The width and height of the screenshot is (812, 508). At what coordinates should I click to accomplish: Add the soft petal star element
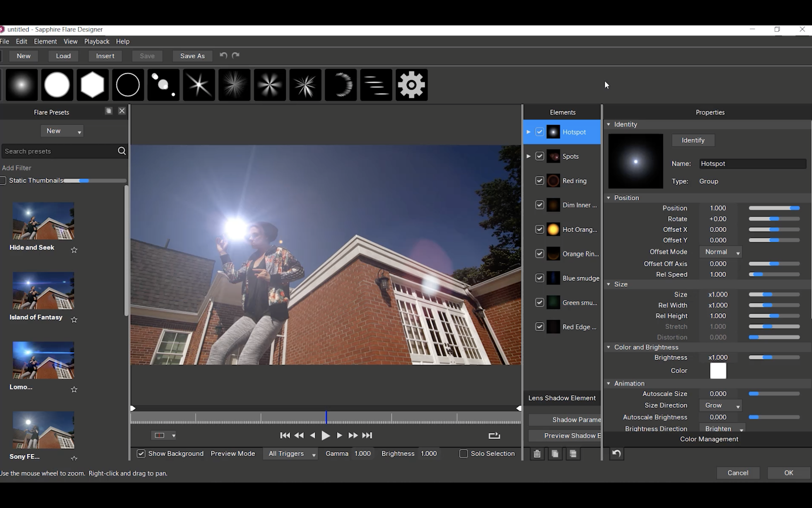270,85
